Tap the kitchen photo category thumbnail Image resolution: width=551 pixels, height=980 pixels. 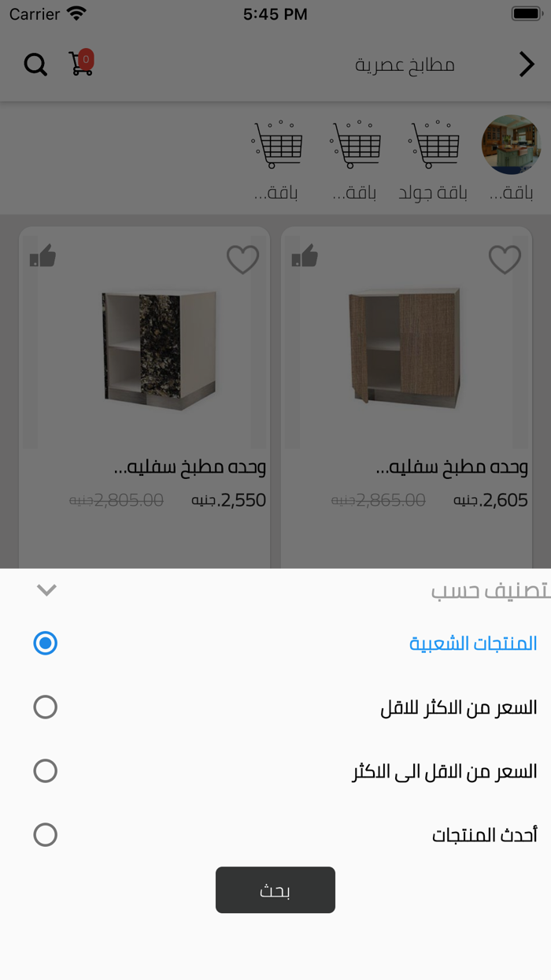point(512,144)
